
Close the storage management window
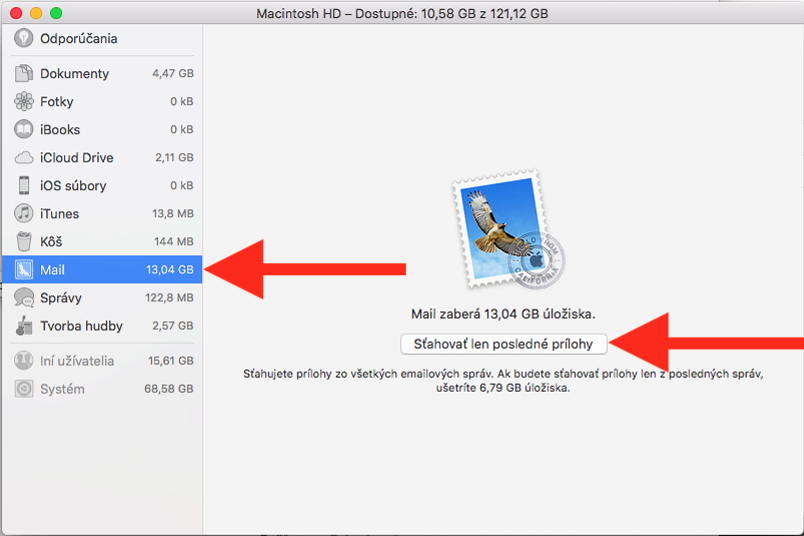[18, 14]
